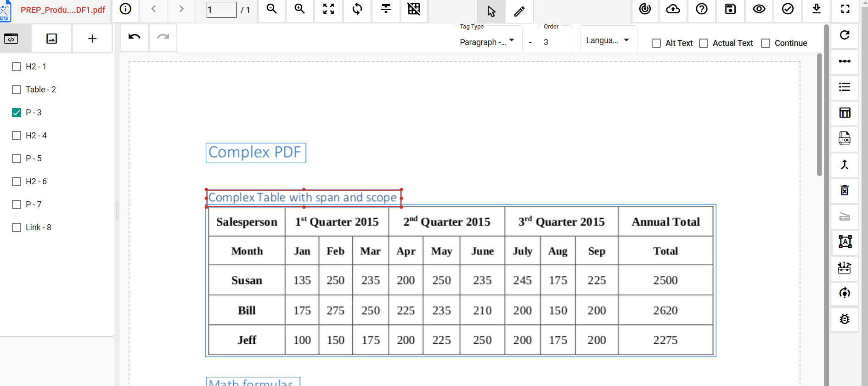Enable the Alt Text checkbox
Viewport: 868px width, 386px height.
click(x=656, y=43)
